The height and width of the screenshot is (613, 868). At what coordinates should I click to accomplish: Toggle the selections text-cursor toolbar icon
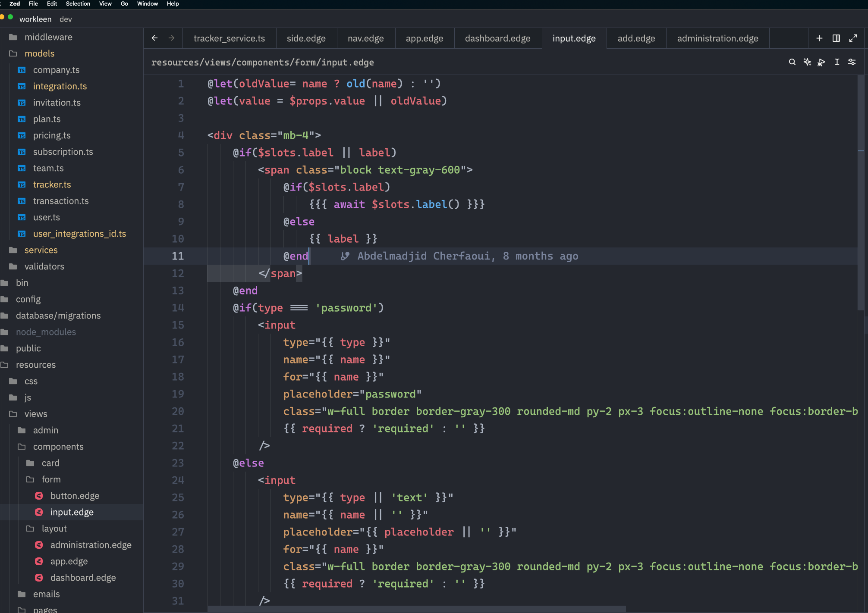click(837, 62)
